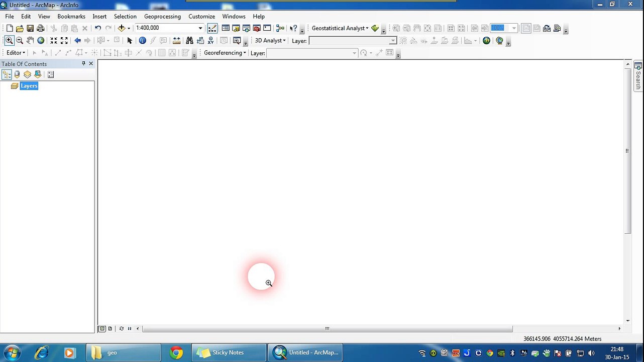Image resolution: width=644 pixels, height=362 pixels.
Task: Activate the Identify tool
Action: [143, 41]
